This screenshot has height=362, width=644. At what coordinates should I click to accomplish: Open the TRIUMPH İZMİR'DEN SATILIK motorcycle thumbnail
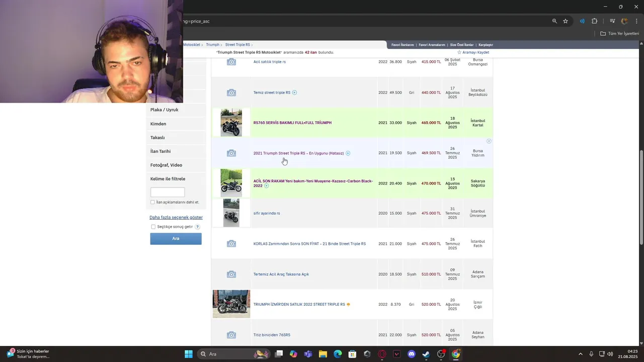click(231, 304)
